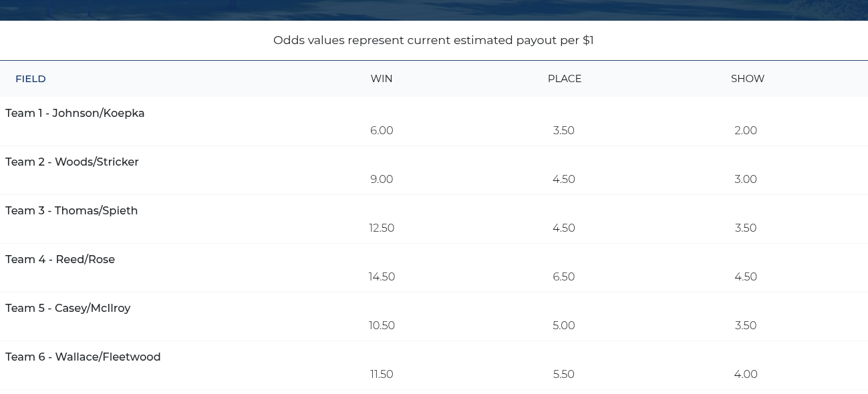Screen dimensions: 868x394
Task: Select Team 3 - Thomas/Spieth row label
Action: [71, 211]
